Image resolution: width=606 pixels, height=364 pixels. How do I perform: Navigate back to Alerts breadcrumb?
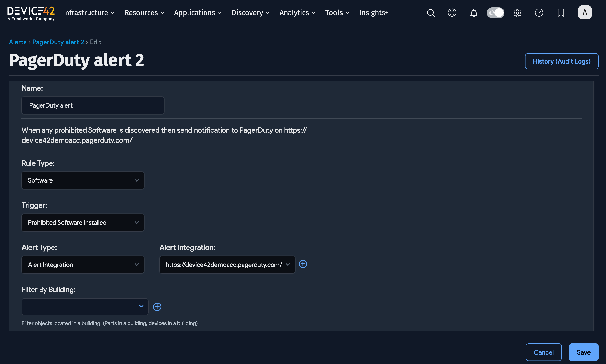pos(18,42)
